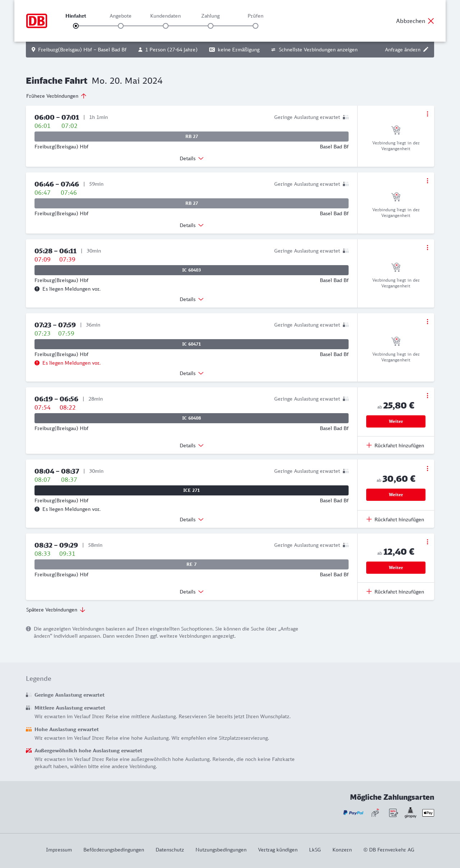Image resolution: width=460 pixels, height=868 pixels.
Task: Add Rückfahrt to the ICE 271 connection
Action: [395, 520]
